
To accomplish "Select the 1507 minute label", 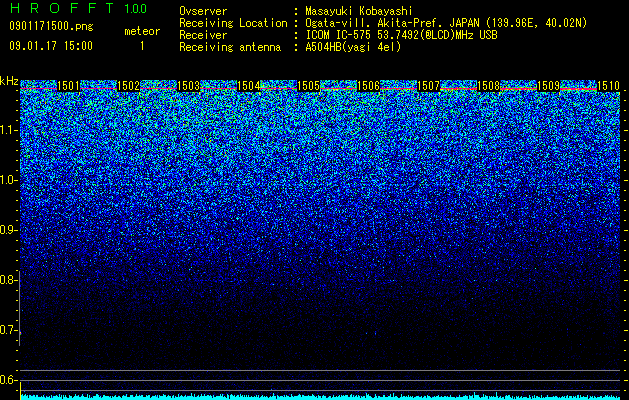I will click(428, 86).
